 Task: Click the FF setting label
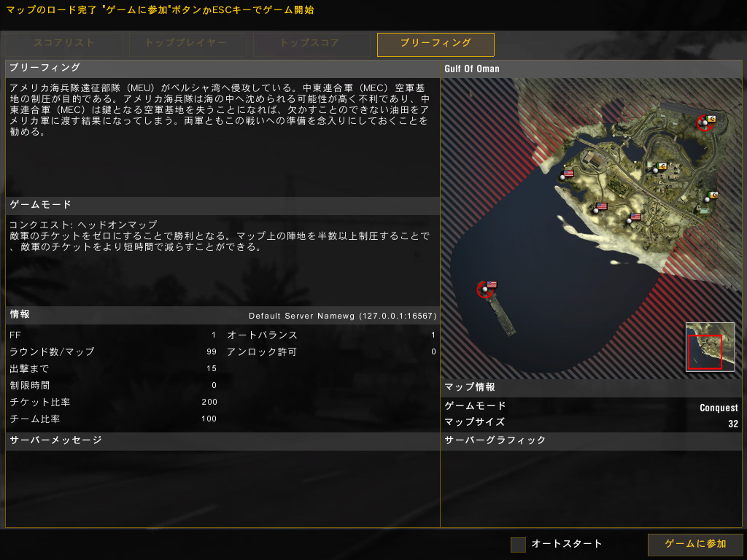(x=15, y=335)
